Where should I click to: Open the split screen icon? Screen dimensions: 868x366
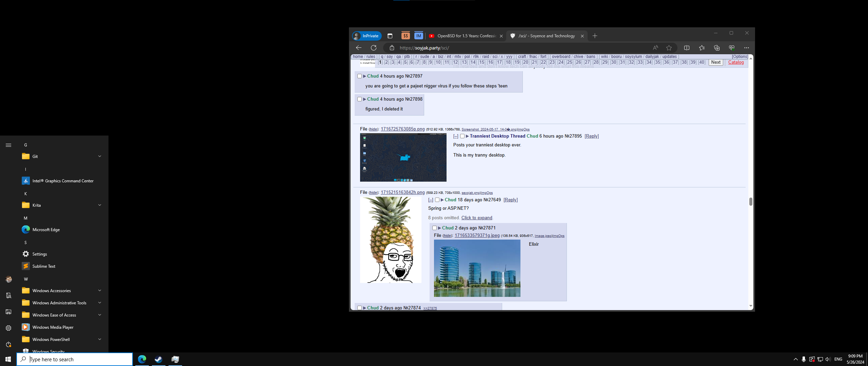click(x=687, y=48)
